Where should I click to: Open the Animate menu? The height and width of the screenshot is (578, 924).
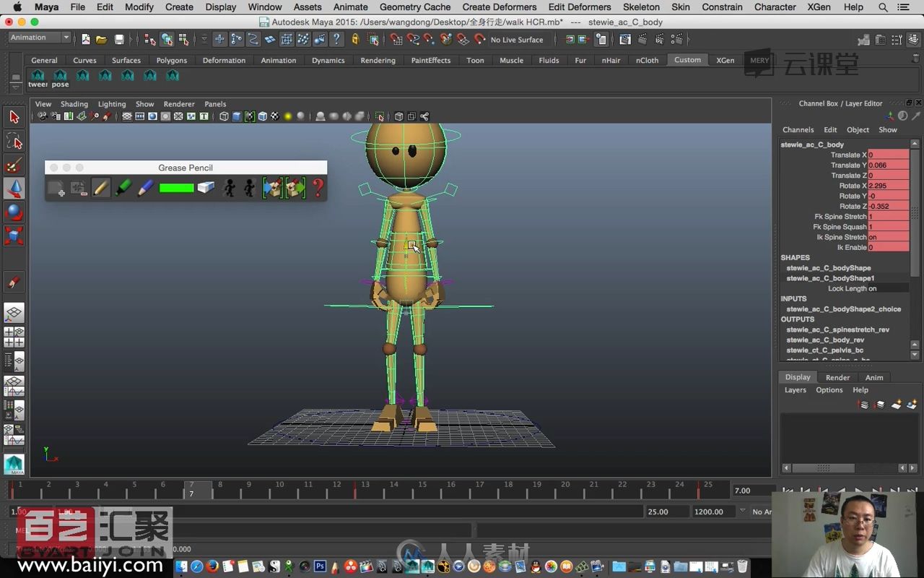(350, 7)
